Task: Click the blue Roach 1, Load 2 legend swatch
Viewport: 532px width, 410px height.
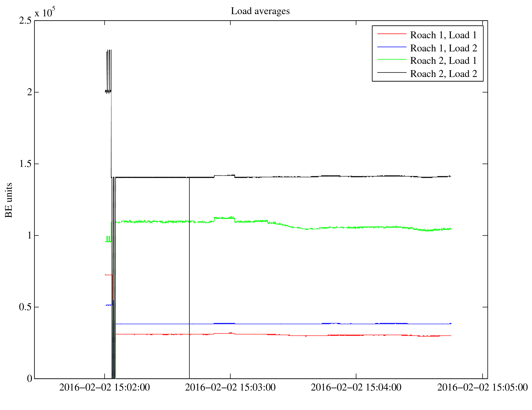Action: (x=392, y=47)
